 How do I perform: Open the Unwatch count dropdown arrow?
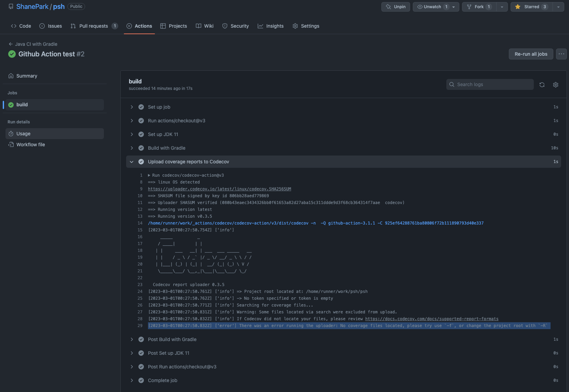tap(454, 7)
